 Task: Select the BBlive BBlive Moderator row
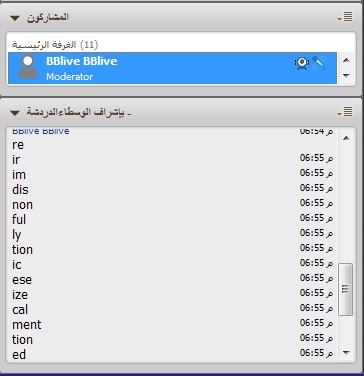coord(172,68)
